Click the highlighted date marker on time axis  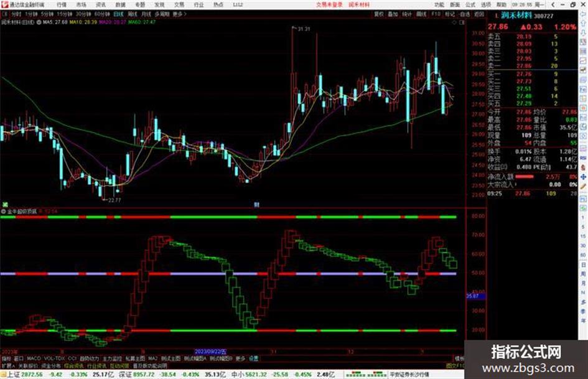tap(210, 352)
